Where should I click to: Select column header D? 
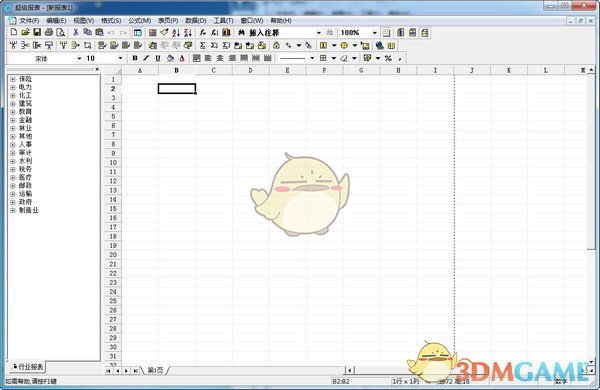(250, 70)
